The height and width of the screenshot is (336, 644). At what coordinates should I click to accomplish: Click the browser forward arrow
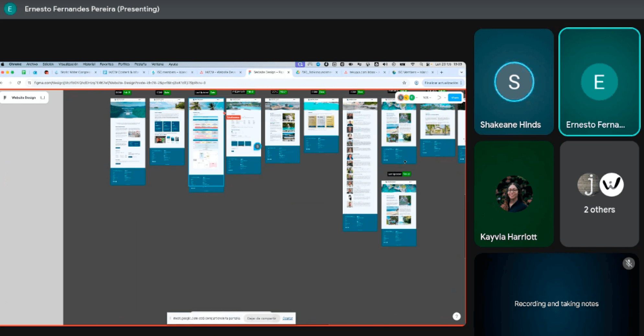(x=10, y=83)
